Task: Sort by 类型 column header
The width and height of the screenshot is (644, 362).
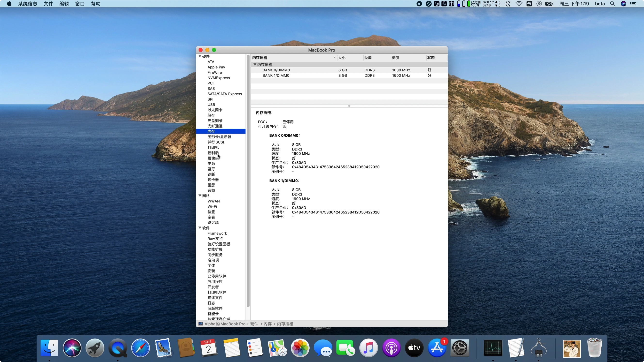Action: tap(377, 58)
